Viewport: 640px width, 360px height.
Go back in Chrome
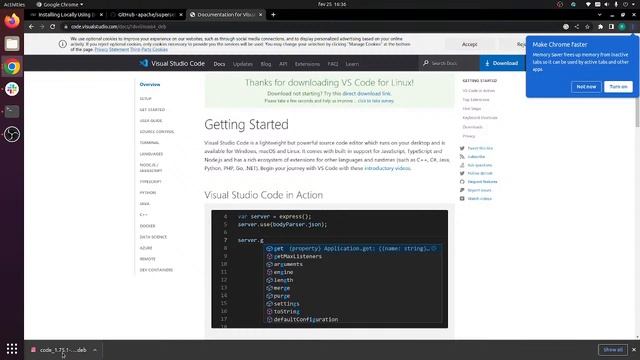[x=31, y=27]
